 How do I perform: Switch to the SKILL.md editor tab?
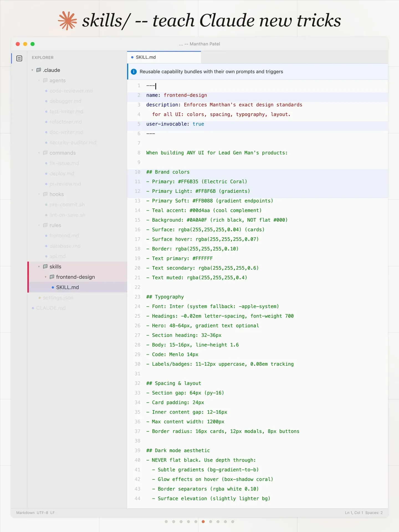point(164,57)
